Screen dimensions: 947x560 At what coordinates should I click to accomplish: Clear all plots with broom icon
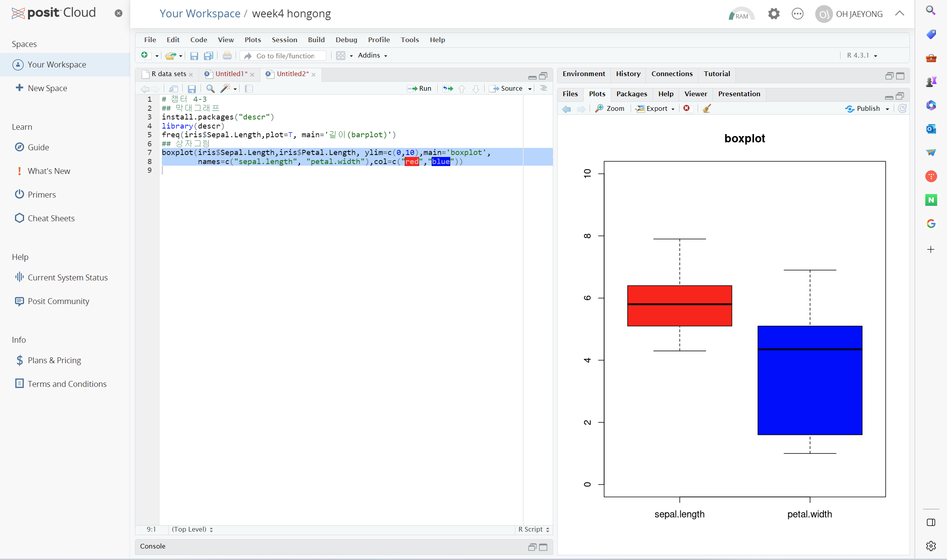tap(707, 108)
